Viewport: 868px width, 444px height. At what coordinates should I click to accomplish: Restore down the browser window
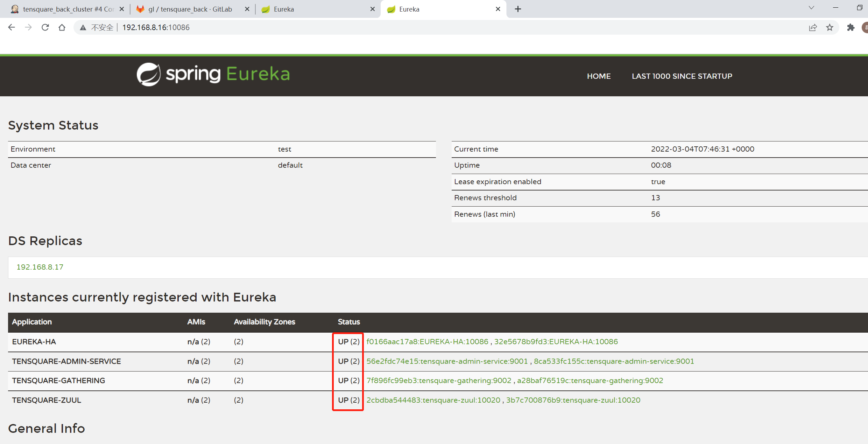860,8
